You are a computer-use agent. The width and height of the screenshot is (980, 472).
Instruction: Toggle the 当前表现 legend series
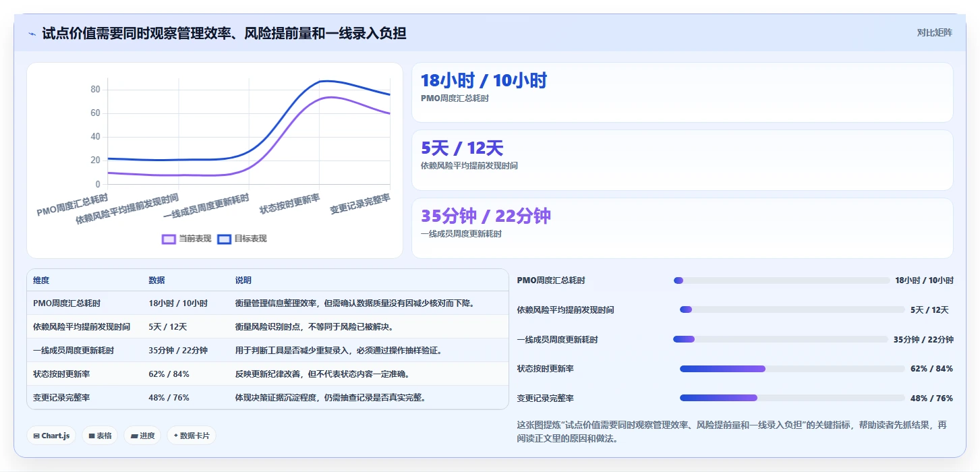[187, 239]
